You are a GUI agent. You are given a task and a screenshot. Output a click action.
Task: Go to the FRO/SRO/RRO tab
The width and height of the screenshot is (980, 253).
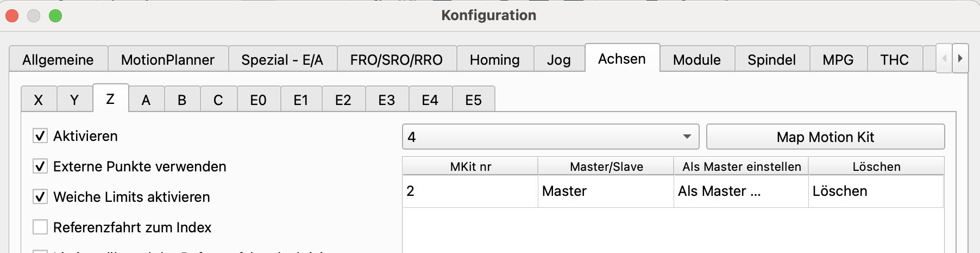point(396,60)
